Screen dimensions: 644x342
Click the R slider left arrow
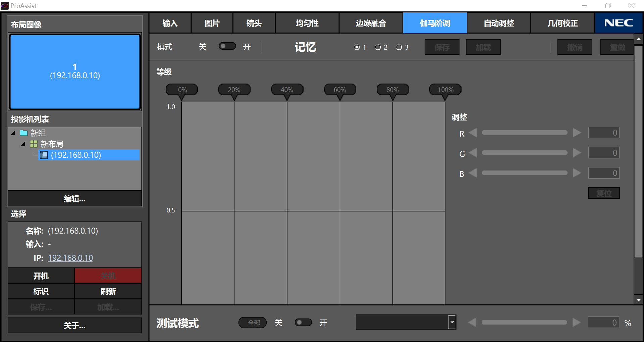473,133
